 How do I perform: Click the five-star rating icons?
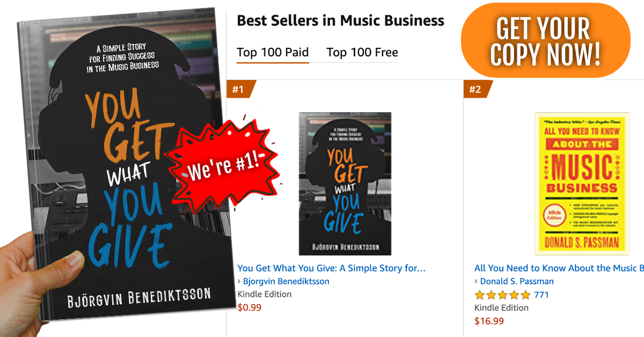point(502,295)
